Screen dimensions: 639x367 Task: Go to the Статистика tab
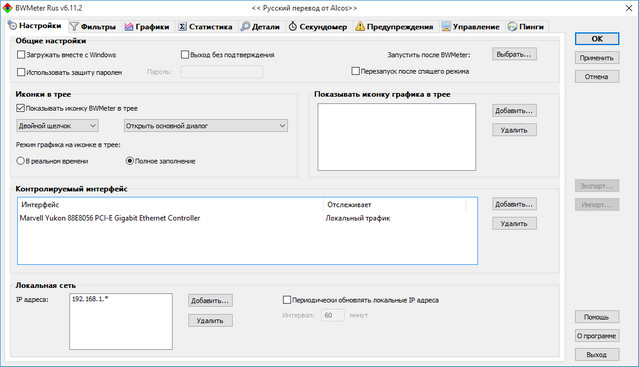[x=206, y=26]
